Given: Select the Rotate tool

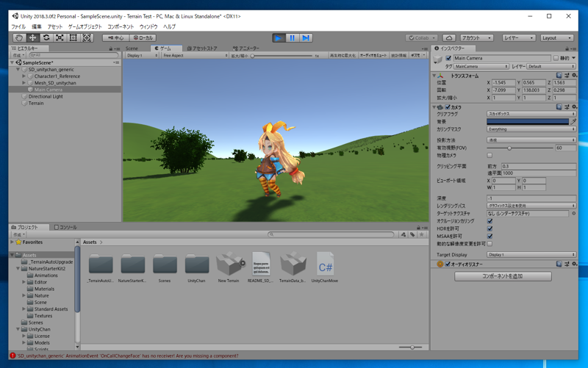Looking at the screenshot, I should pyautogui.click(x=46, y=38).
